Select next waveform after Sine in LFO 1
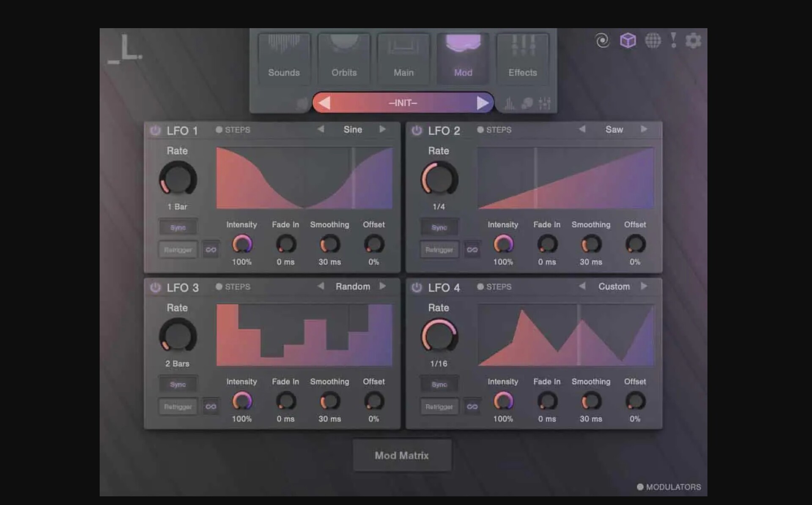 pyautogui.click(x=382, y=129)
